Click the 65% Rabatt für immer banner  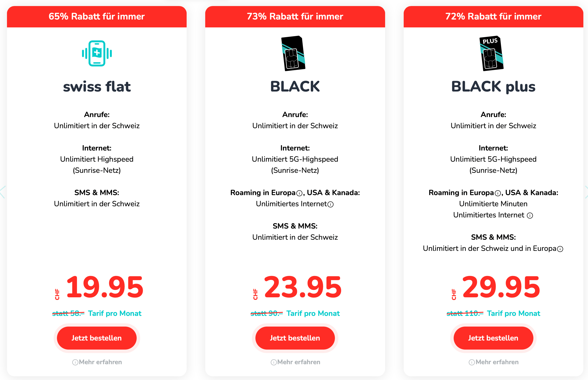[96, 16]
